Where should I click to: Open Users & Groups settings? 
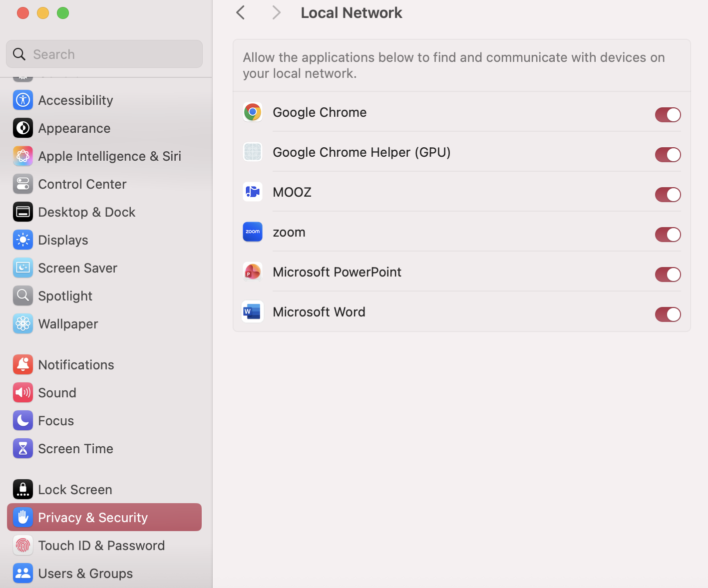[x=85, y=574]
